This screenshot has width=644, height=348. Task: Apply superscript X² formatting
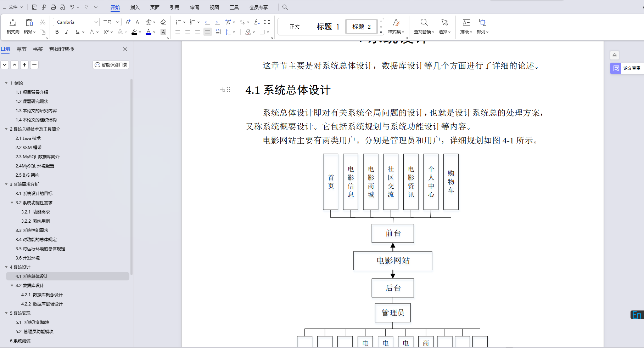[106, 32]
